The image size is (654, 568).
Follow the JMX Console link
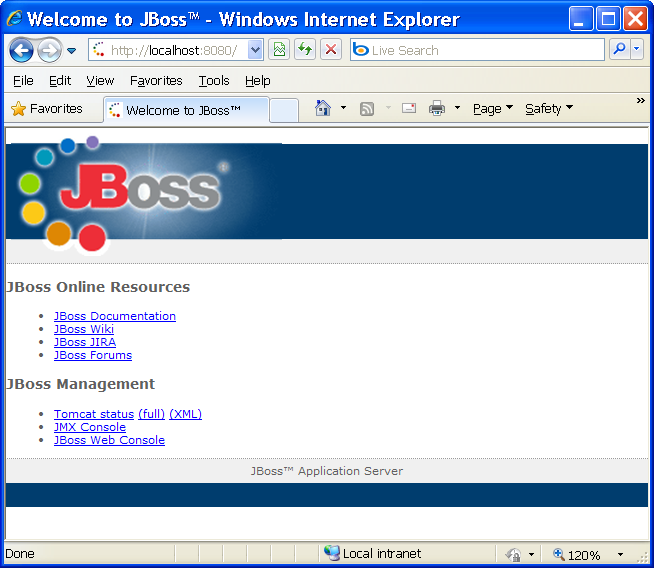click(90, 427)
